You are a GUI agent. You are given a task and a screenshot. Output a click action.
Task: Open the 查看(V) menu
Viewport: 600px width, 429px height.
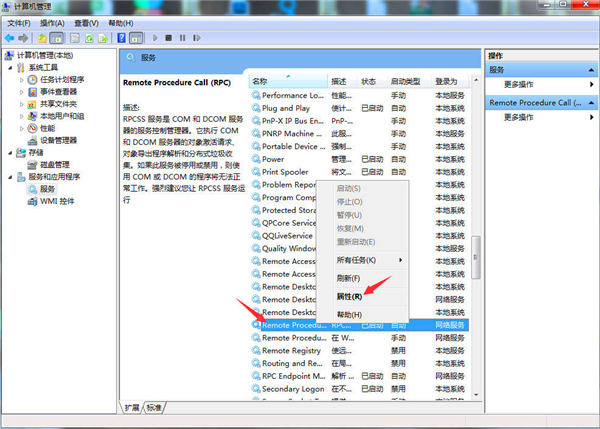[x=86, y=23]
